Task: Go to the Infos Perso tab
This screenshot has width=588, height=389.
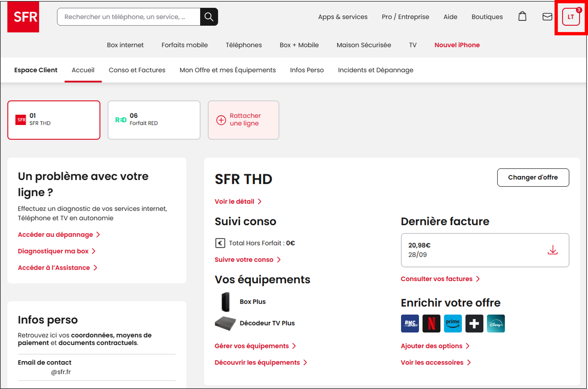Action: point(307,70)
